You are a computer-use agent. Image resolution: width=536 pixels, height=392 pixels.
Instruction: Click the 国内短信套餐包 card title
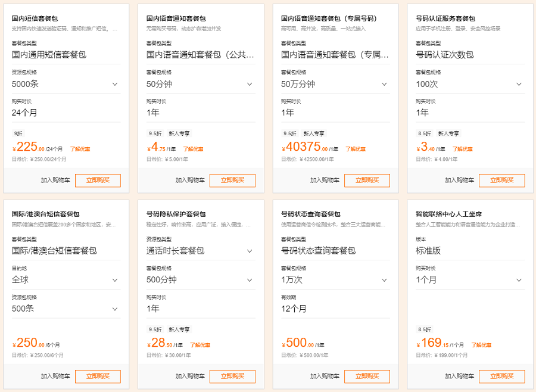tap(35, 18)
